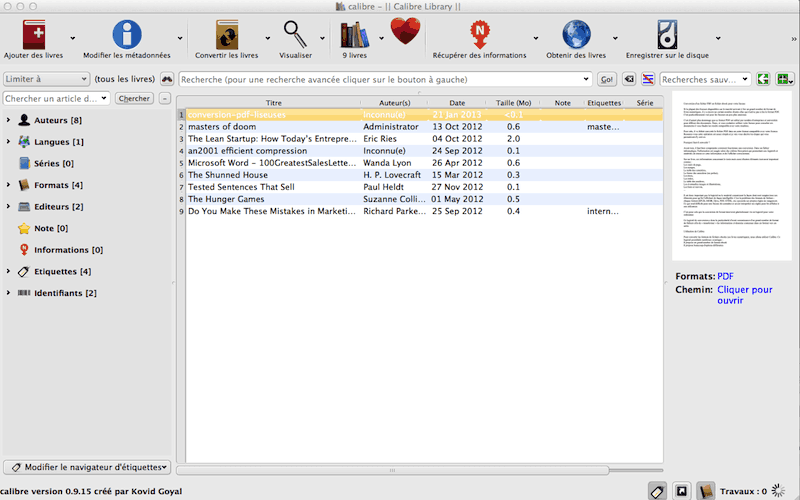Click the Auteurs person icon
The width and height of the screenshot is (800, 500).
[x=23, y=120]
